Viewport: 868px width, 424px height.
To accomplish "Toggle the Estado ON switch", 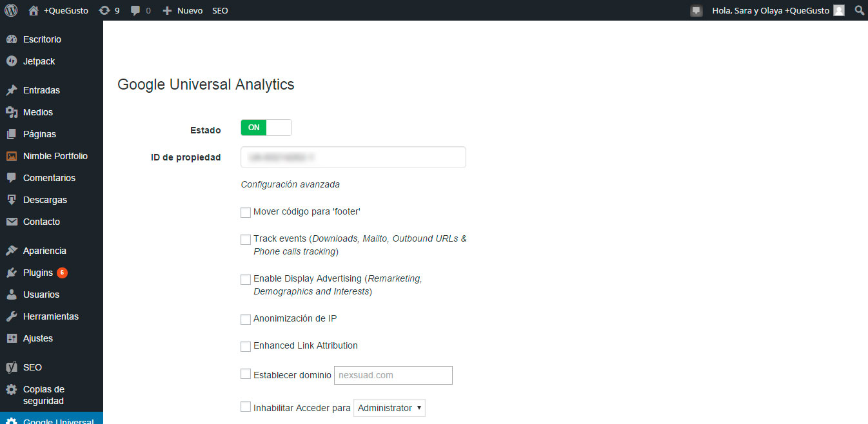I will pyautogui.click(x=266, y=128).
